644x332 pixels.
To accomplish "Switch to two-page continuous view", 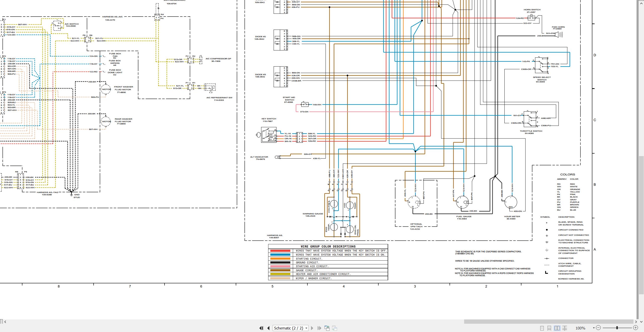I will point(565,328).
